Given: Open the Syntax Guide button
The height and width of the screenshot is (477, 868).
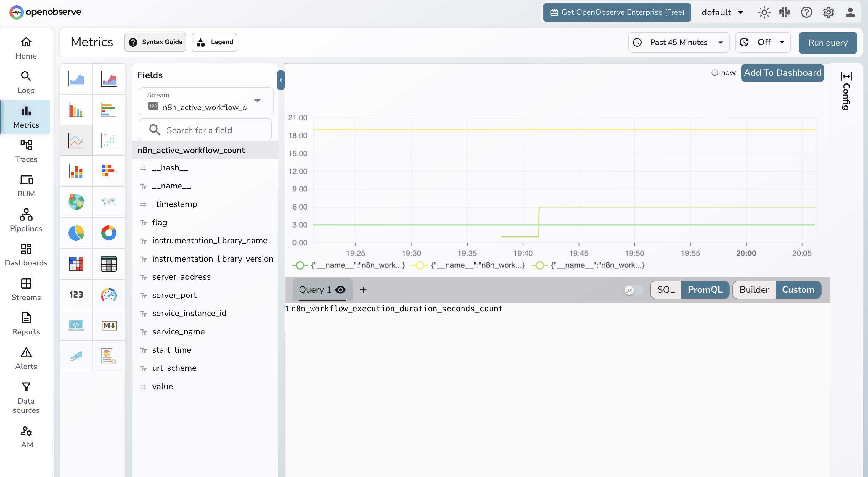Looking at the screenshot, I should click(x=155, y=42).
